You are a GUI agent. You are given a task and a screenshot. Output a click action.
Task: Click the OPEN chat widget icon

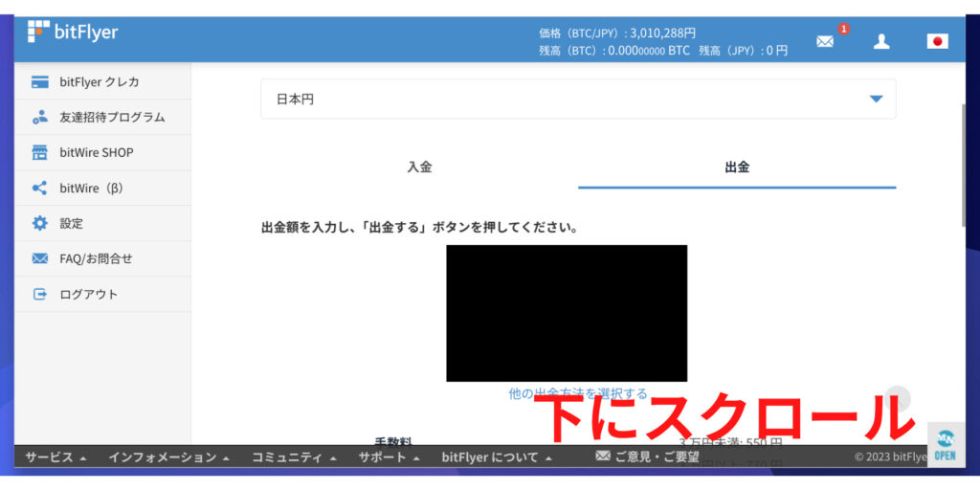click(946, 444)
